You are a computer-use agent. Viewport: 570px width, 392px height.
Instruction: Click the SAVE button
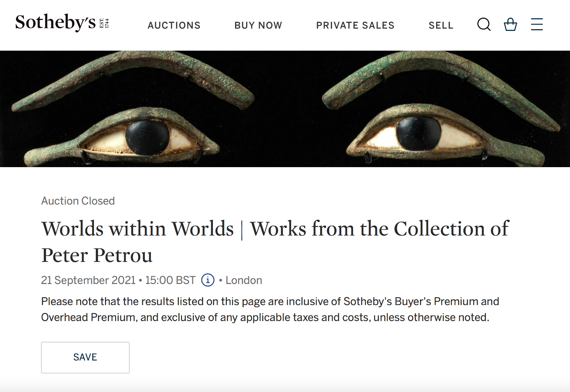click(x=85, y=357)
